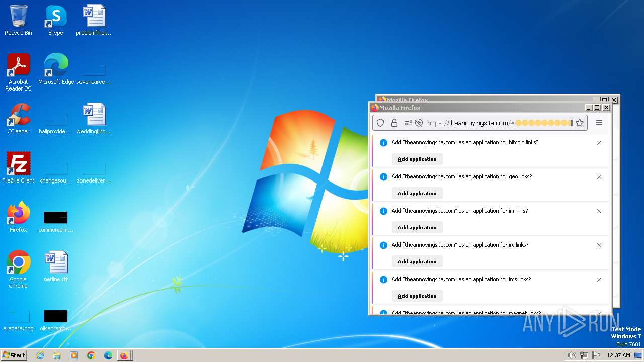Open the media player taskbar icon
Image resolution: width=644 pixels, height=362 pixels.
pyautogui.click(x=74, y=355)
